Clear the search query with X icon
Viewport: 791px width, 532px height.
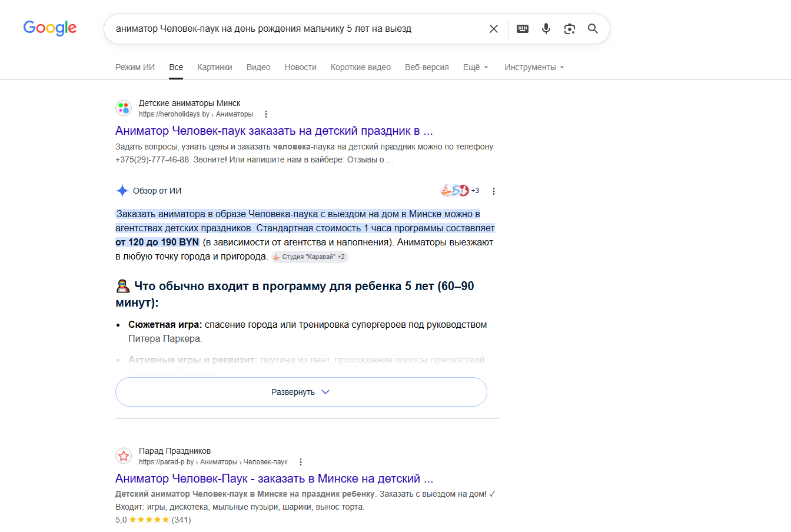coord(494,29)
